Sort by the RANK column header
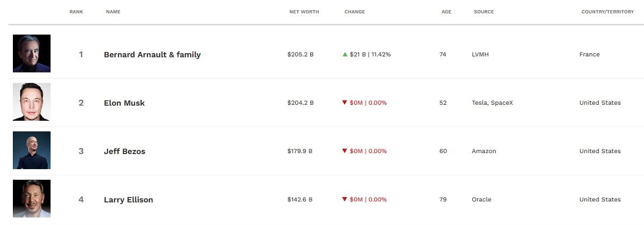 coord(76,12)
